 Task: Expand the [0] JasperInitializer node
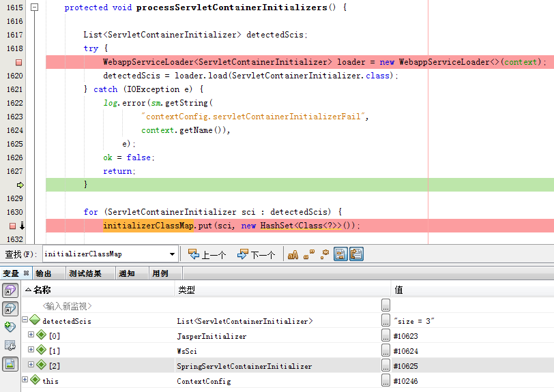pyautogui.click(x=31, y=334)
